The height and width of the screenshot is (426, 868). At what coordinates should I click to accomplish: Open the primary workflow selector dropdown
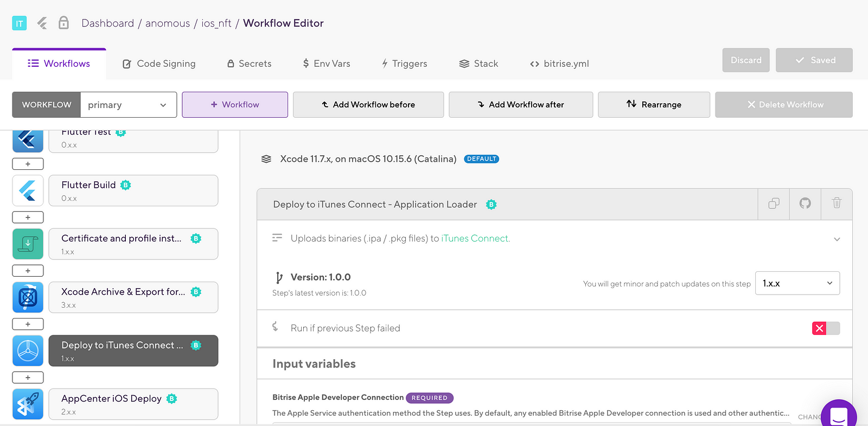129,105
